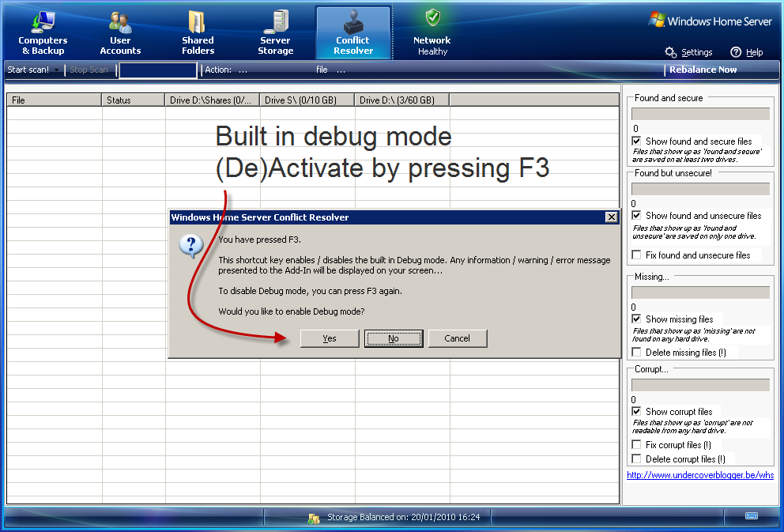Click the Network Healthy shield icon

[433, 17]
